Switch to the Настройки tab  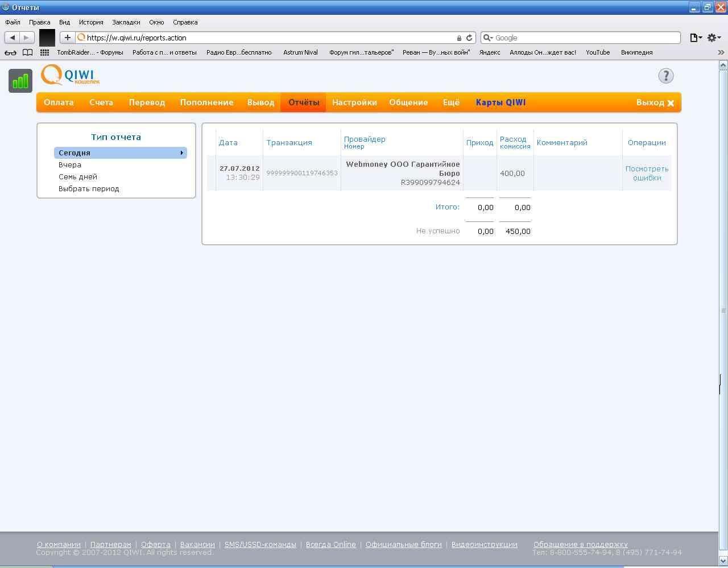[x=354, y=102]
